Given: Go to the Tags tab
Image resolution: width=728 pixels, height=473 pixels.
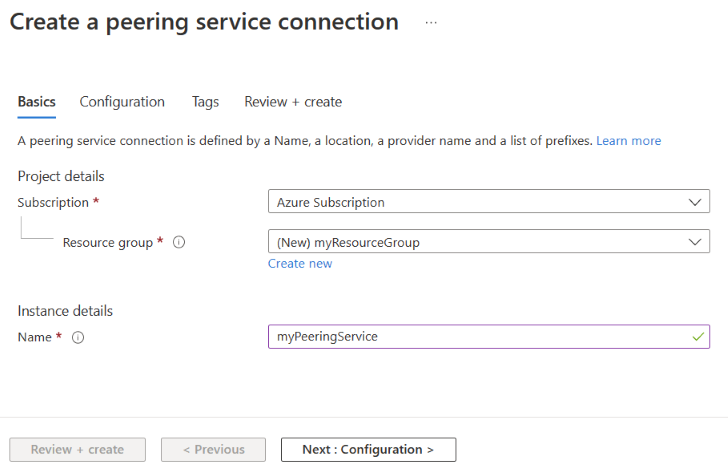Looking at the screenshot, I should pos(205,102).
